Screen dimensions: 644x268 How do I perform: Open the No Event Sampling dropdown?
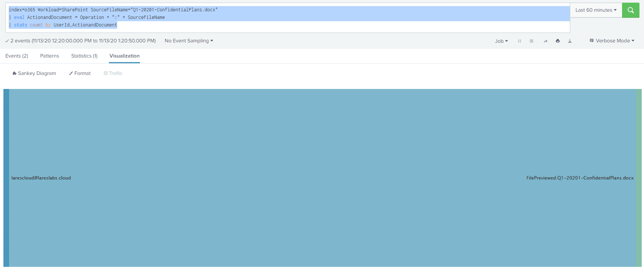point(189,41)
